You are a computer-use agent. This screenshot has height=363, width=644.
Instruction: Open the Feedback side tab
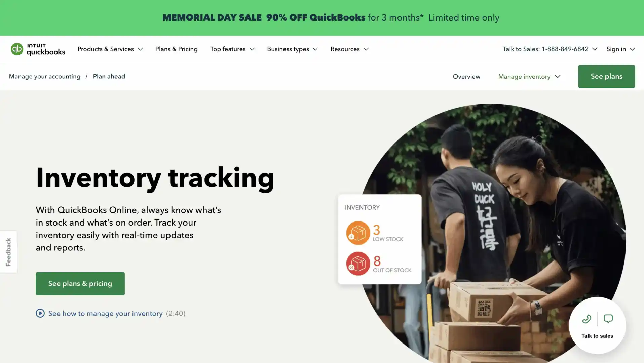click(8, 252)
